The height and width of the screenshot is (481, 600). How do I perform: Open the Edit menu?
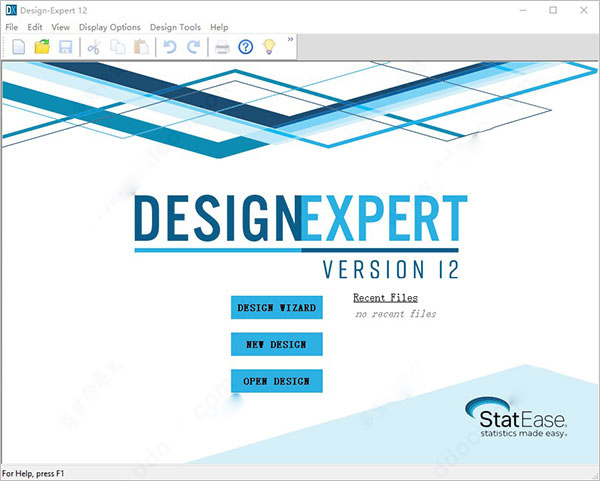35,27
